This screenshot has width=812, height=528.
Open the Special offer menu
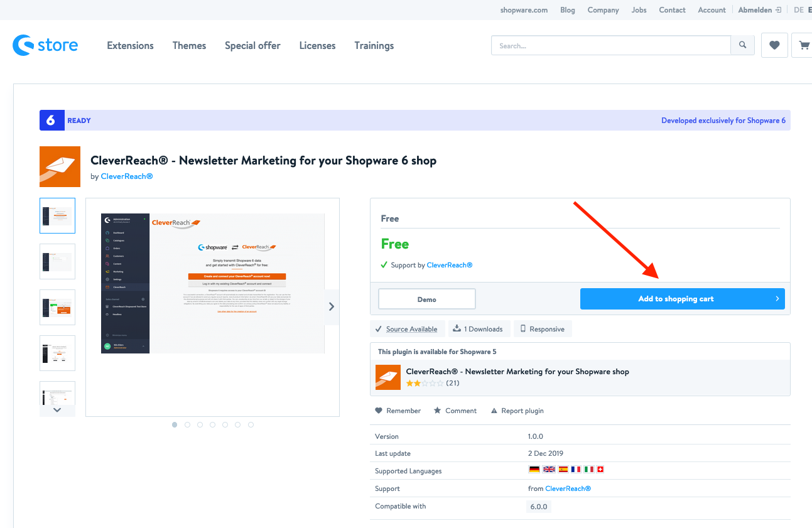pos(252,46)
